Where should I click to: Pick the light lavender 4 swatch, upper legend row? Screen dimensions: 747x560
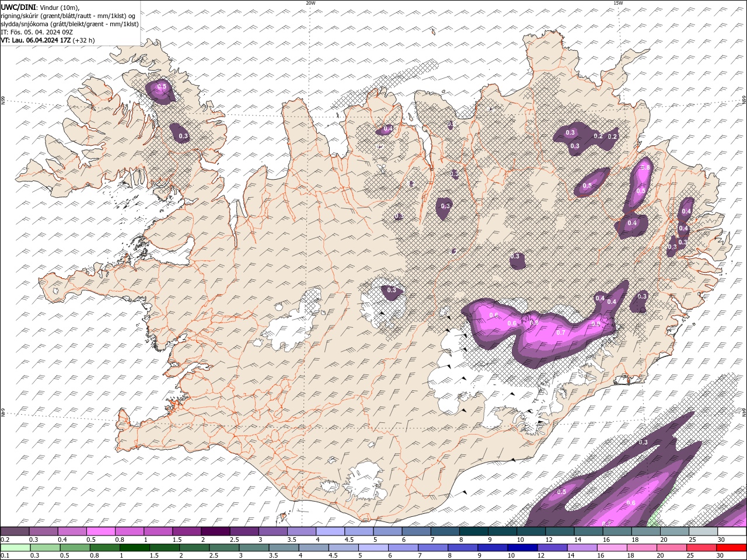(x=330, y=531)
